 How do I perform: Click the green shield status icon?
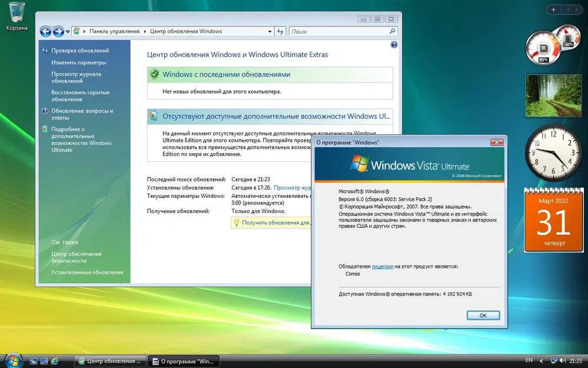click(154, 74)
